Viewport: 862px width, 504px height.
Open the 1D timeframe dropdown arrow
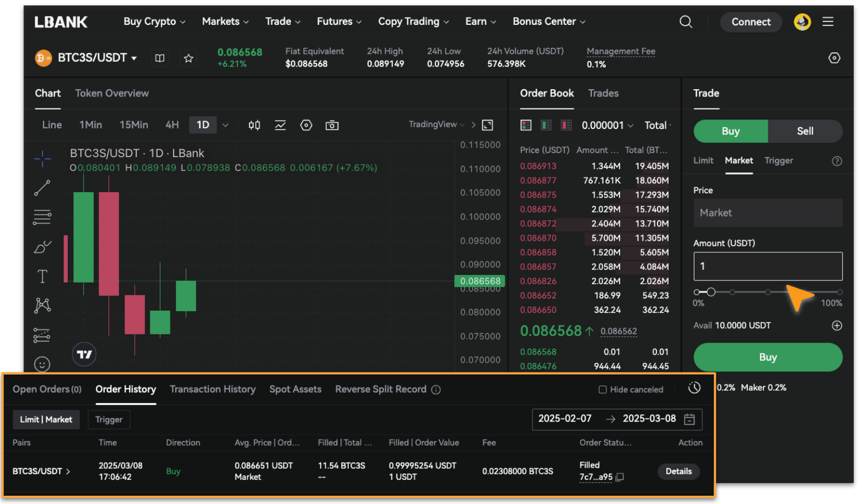[224, 124]
